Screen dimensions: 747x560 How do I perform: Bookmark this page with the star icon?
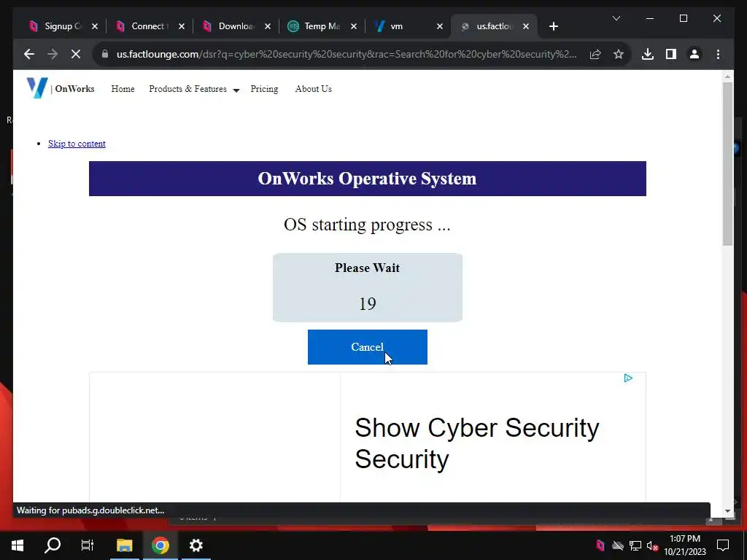click(x=619, y=54)
